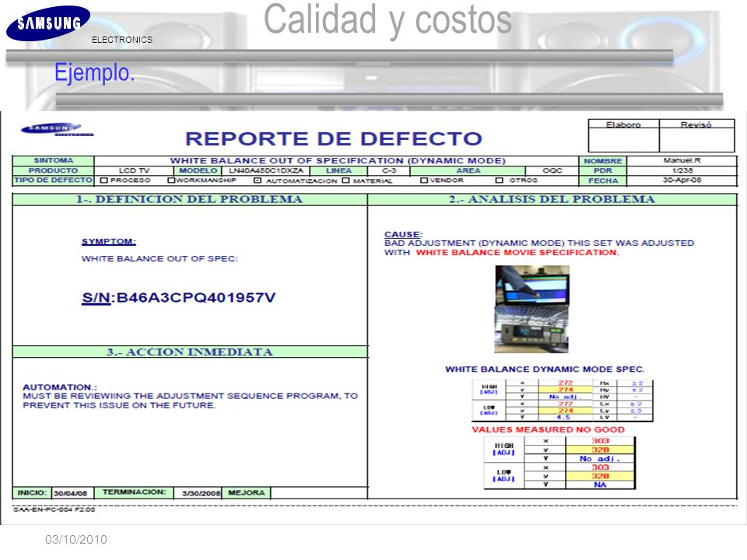Image resolution: width=747 pixels, height=560 pixels.
Task: Click the NOMBRE label cell
Action: 602,161
